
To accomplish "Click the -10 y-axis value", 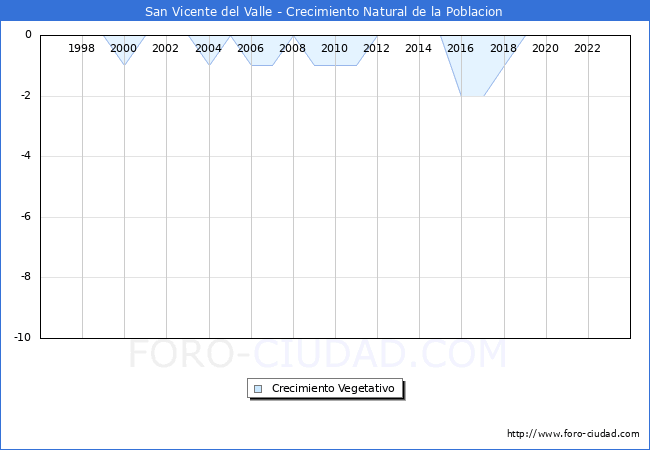I will click(23, 337).
